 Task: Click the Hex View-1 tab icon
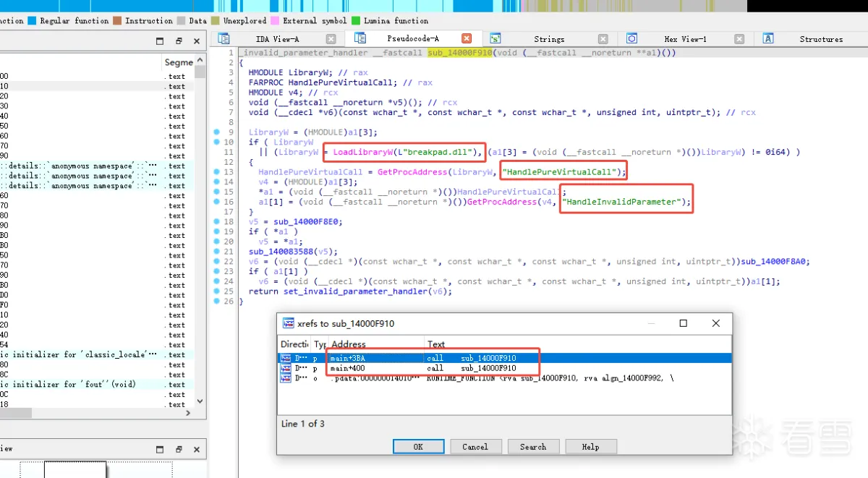631,38
